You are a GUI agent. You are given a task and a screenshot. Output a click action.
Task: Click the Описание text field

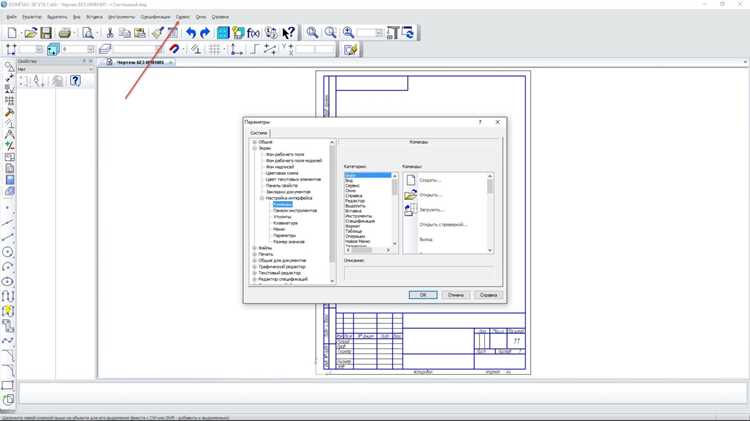[x=419, y=273]
